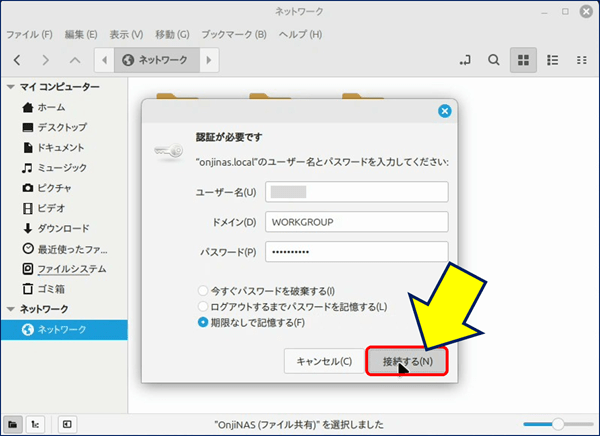Select remember forever (期限なしで記憶する)
The height and width of the screenshot is (436, 600).
(251, 323)
